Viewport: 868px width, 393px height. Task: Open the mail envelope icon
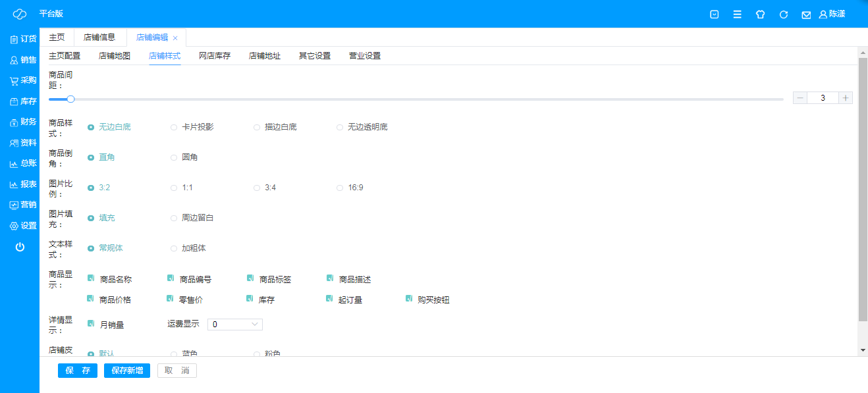pos(806,14)
